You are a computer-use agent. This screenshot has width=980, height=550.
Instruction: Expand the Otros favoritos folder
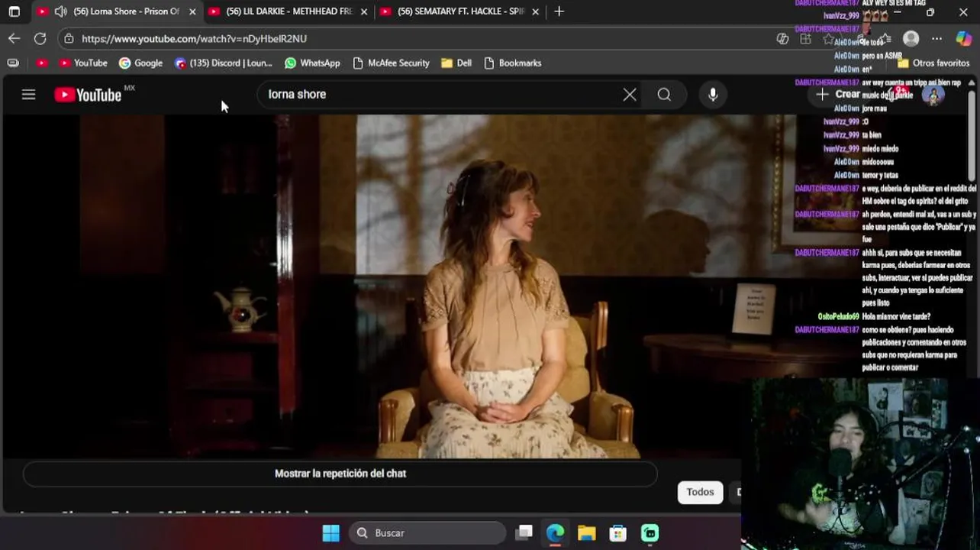coord(933,63)
